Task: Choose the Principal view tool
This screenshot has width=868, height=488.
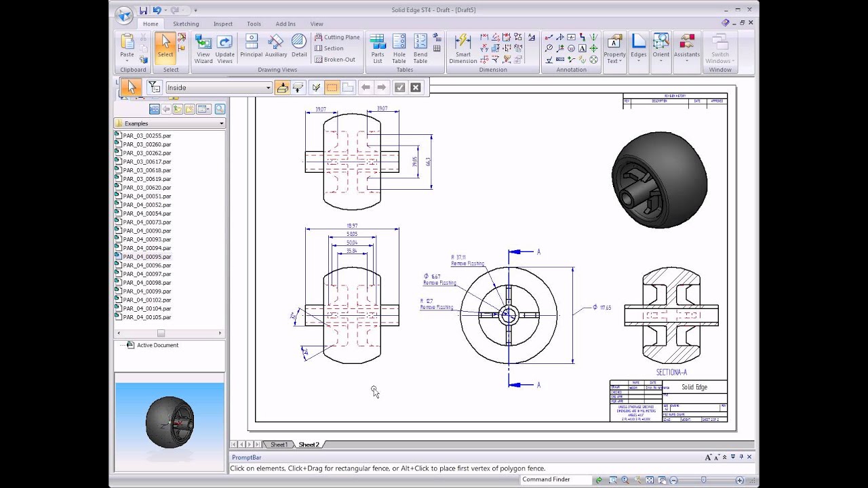Action: [x=251, y=46]
